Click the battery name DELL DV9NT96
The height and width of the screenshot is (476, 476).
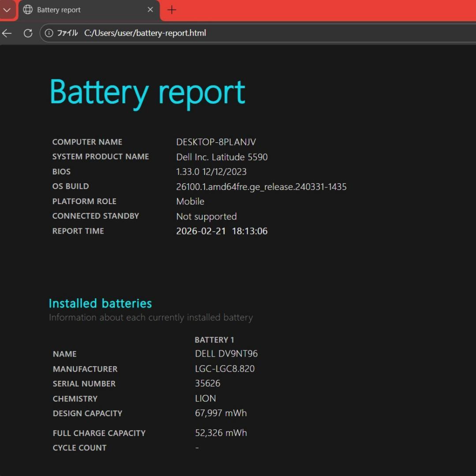tap(226, 353)
